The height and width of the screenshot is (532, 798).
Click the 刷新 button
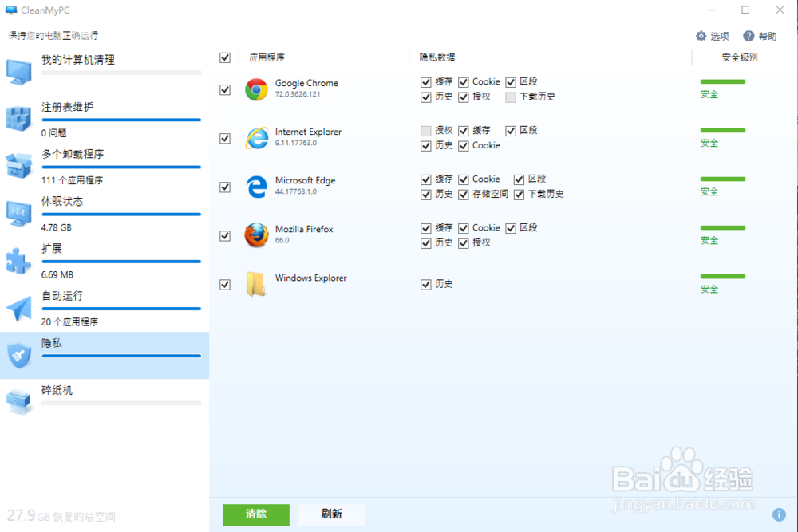click(x=332, y=514)
